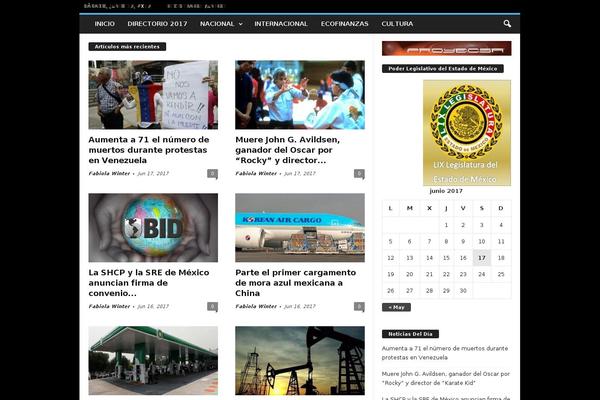Open headline about 71 muertos en Venezuela
Screen dimensions: 600x400
[149, 150]
